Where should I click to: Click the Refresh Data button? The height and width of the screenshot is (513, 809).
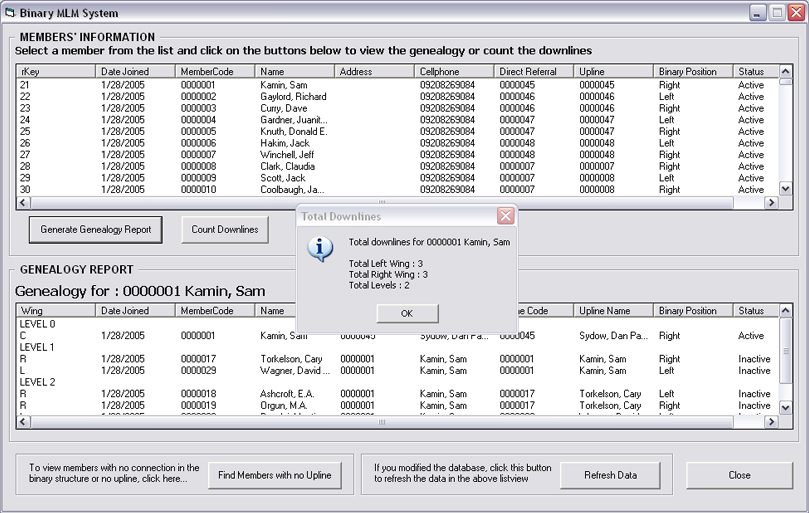(610, 475)
